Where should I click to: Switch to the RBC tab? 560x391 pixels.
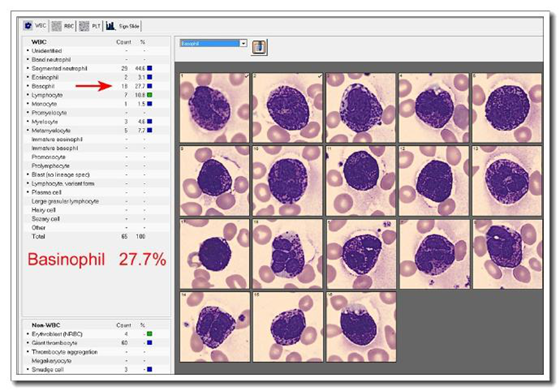62,26
